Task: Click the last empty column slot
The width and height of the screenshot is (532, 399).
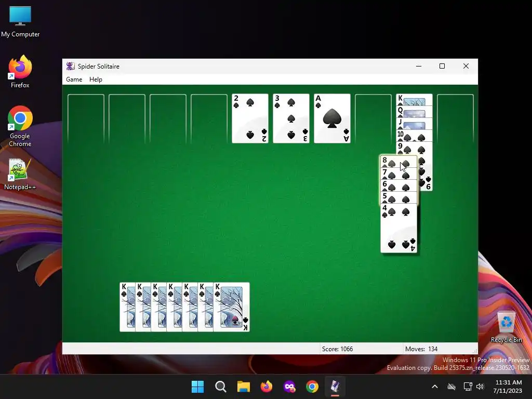Action: coord(455,118)
